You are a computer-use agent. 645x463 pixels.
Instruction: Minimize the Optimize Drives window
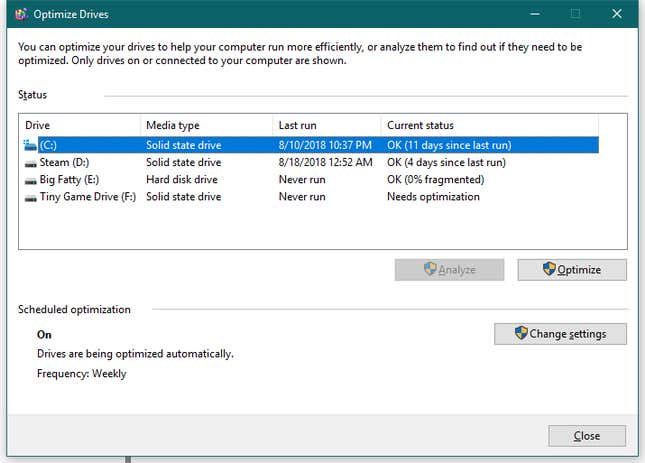click(x=535, y=14)
